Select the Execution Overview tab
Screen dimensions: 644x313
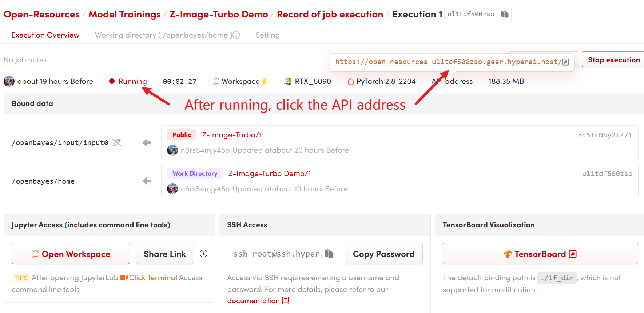[45, 35]
